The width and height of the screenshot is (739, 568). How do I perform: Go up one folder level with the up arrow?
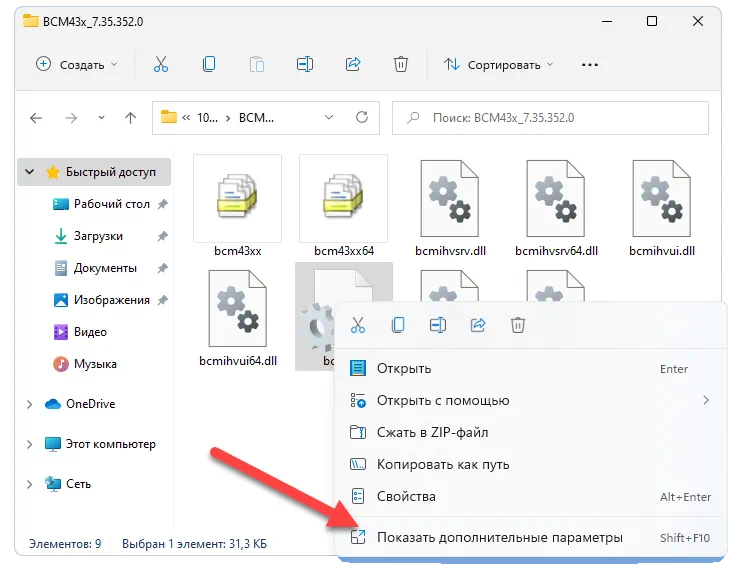[x=131, y=118]
